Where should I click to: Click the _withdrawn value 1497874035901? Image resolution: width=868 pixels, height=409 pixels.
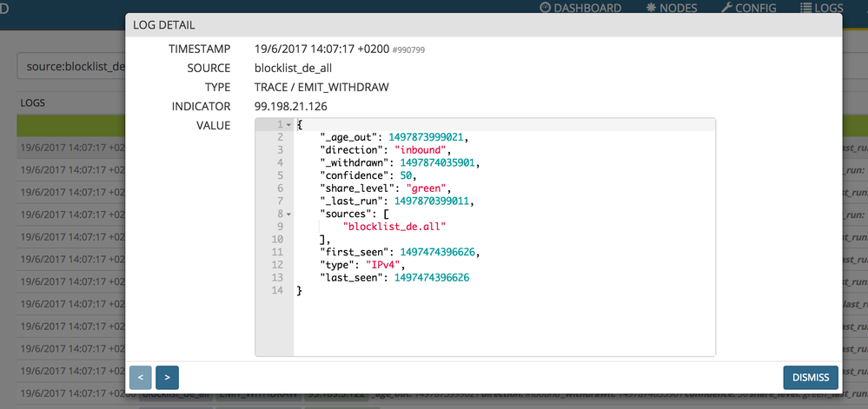click(438, 162)
